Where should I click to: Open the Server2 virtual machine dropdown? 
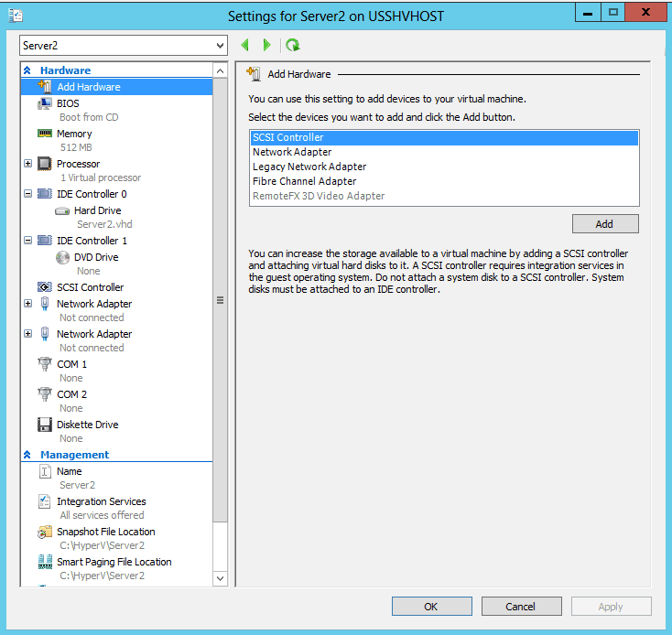221,46
